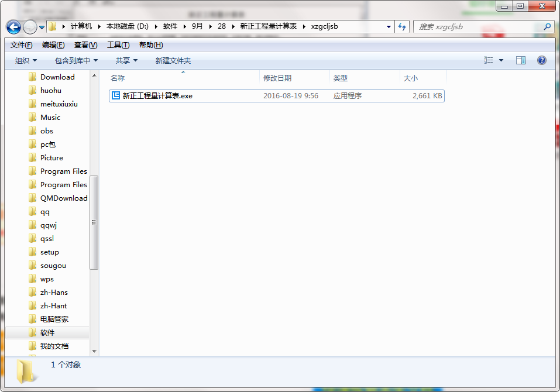Screen dimensions: 560x392
Task: Refresh the folder view
Action: tap(402, 27)
